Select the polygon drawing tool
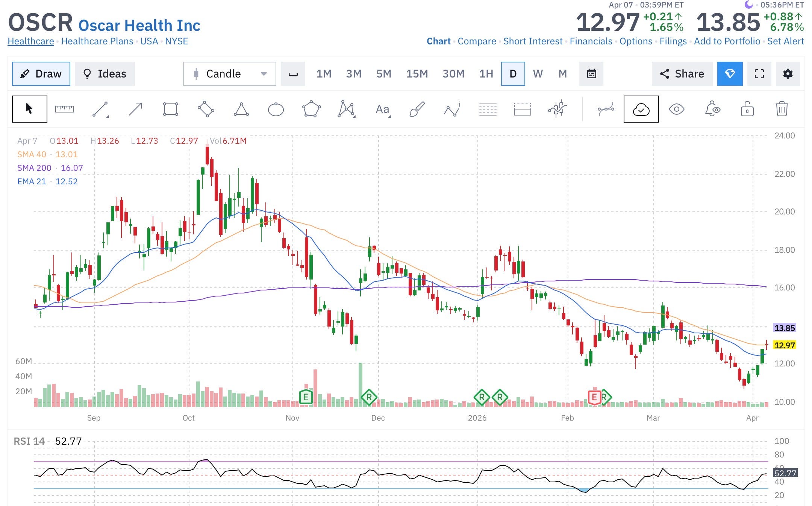Image resolution: width=812 pixels, height=506 pixels. pos(312,109)
